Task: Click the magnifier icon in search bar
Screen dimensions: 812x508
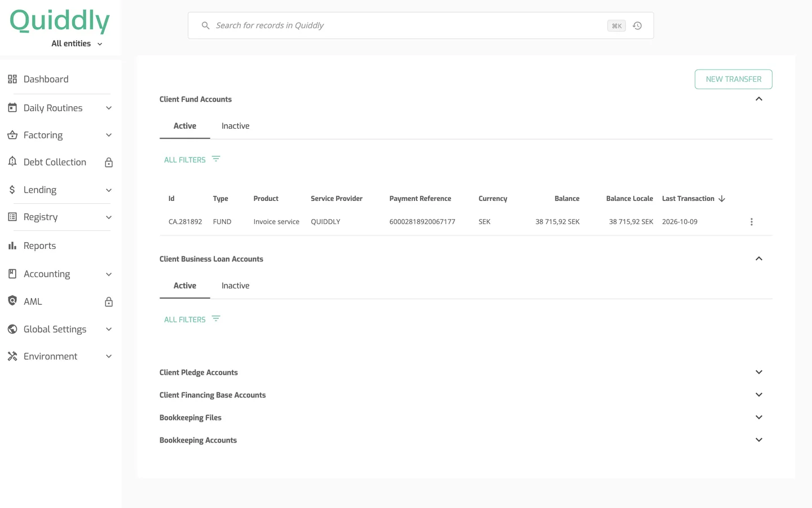Action: click(206, 25)
